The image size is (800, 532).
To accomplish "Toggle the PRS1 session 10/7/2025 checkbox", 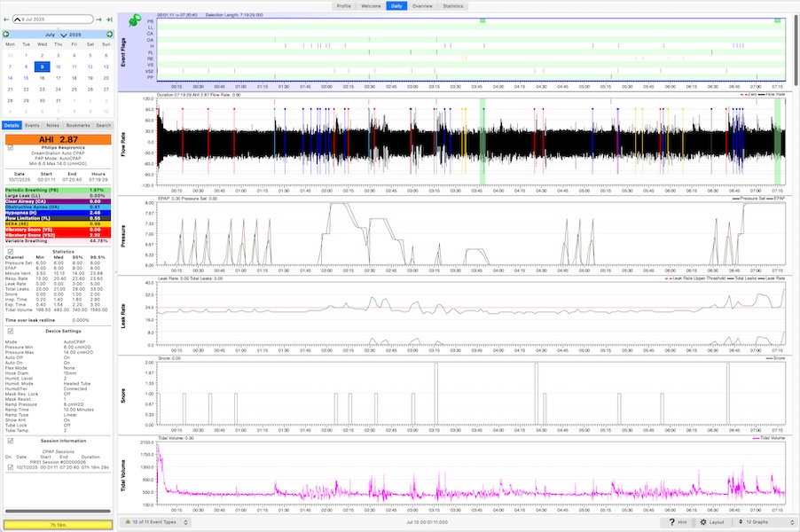I will click(x=11, y=467).
